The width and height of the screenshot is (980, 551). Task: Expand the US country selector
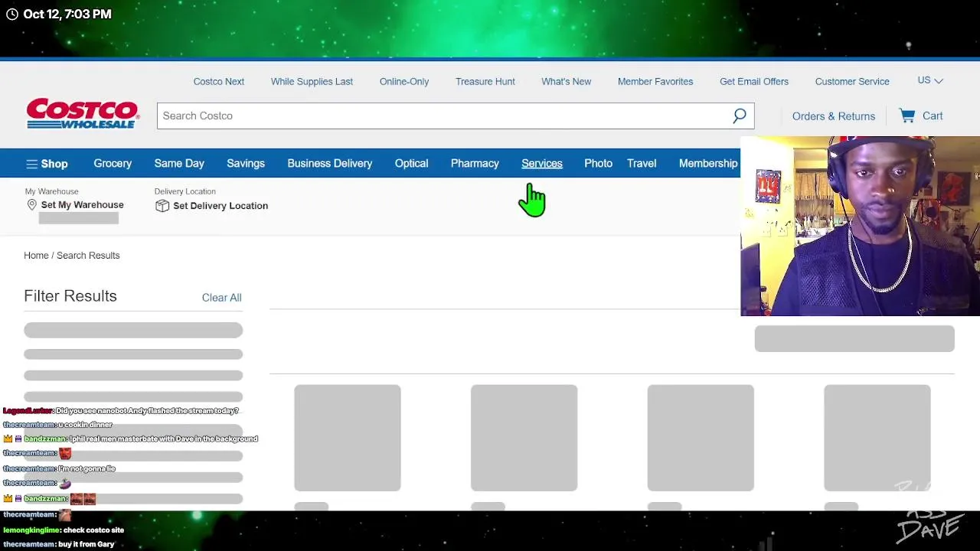point(930,80)
